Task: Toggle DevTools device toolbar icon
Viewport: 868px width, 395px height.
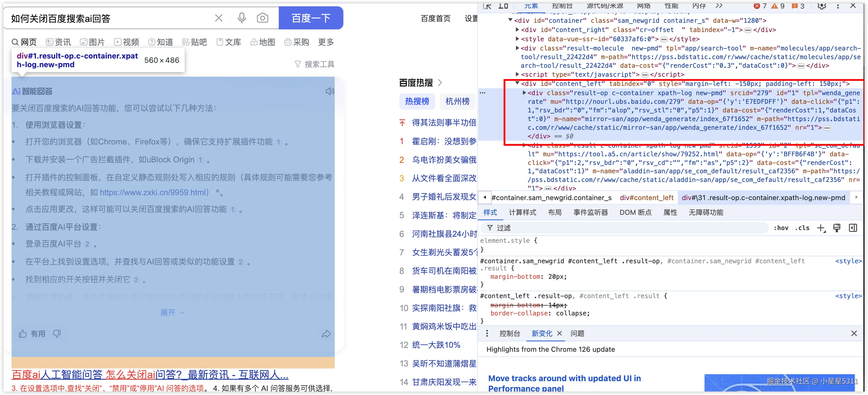Action: click(x=503, y=6)
